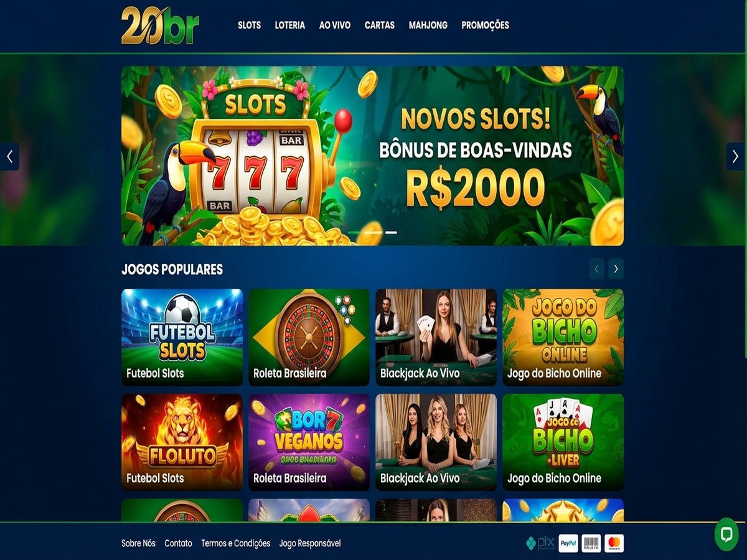Open the PROMOÇÕES menu
Image resolution: width=747 pixels, height=560 pixels.
485,26
